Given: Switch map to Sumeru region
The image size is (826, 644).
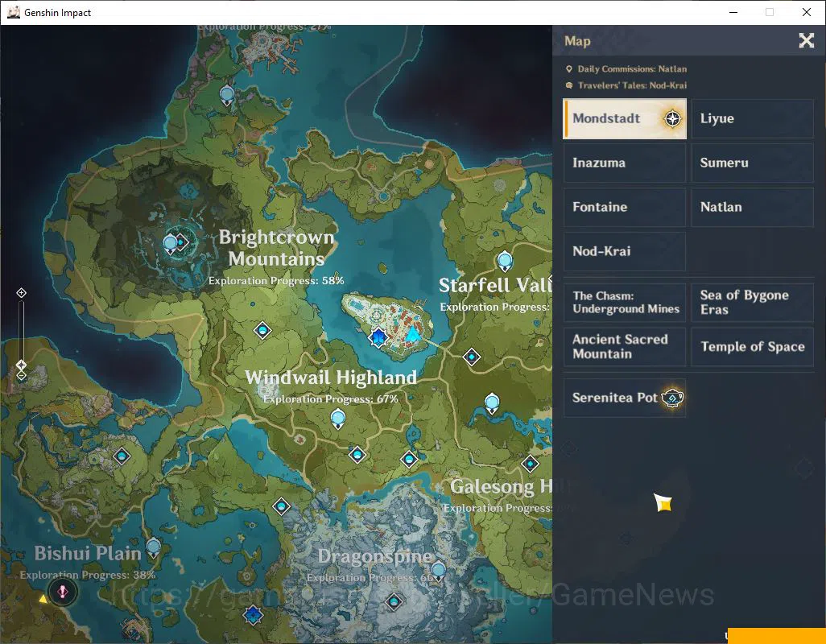Looking at the screenshot, I should (752, 163).
